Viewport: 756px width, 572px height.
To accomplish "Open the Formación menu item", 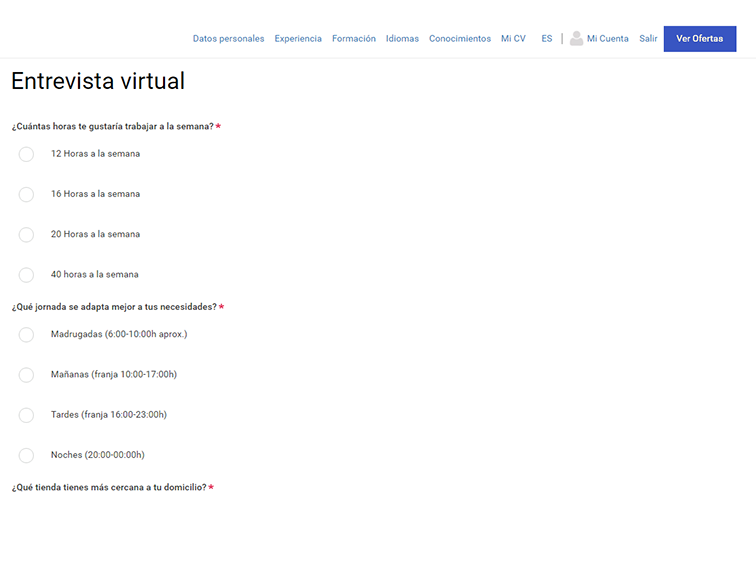I will coord(354,39).
